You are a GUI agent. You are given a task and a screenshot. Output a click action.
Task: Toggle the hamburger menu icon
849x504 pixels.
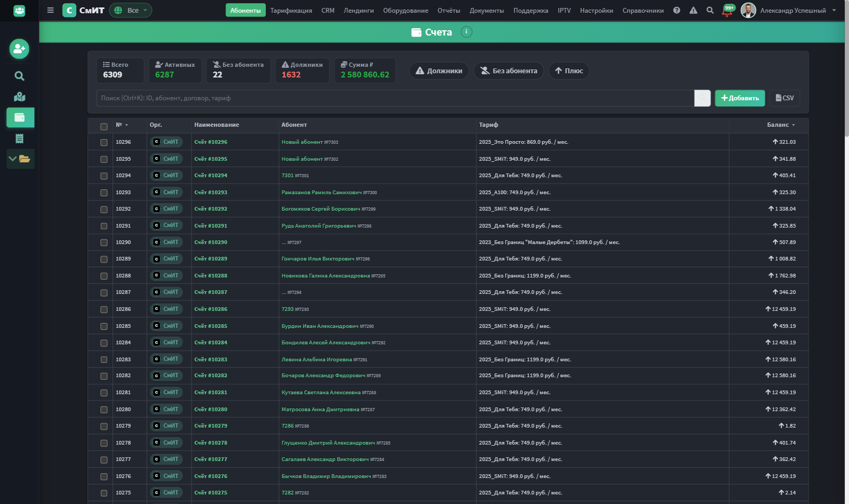[50, 10]
